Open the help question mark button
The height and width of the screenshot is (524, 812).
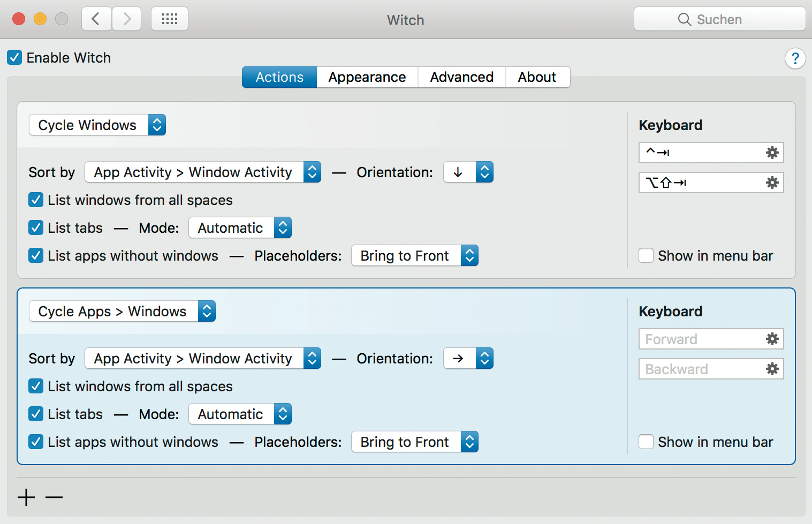[795, 58]
